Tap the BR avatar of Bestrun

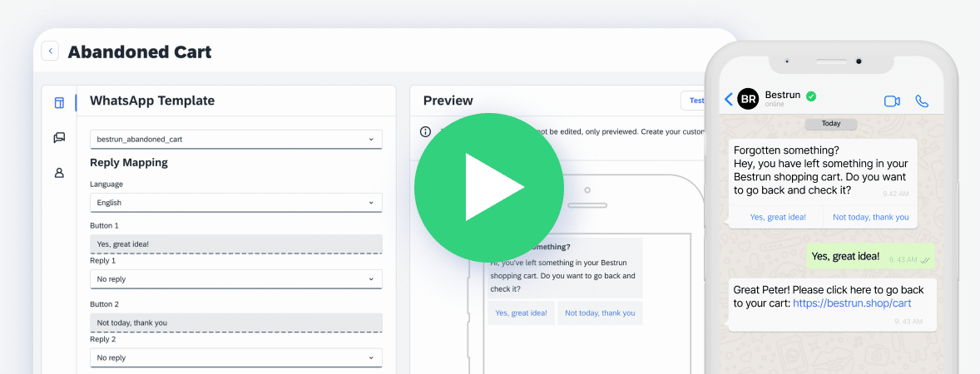(748, 99)
